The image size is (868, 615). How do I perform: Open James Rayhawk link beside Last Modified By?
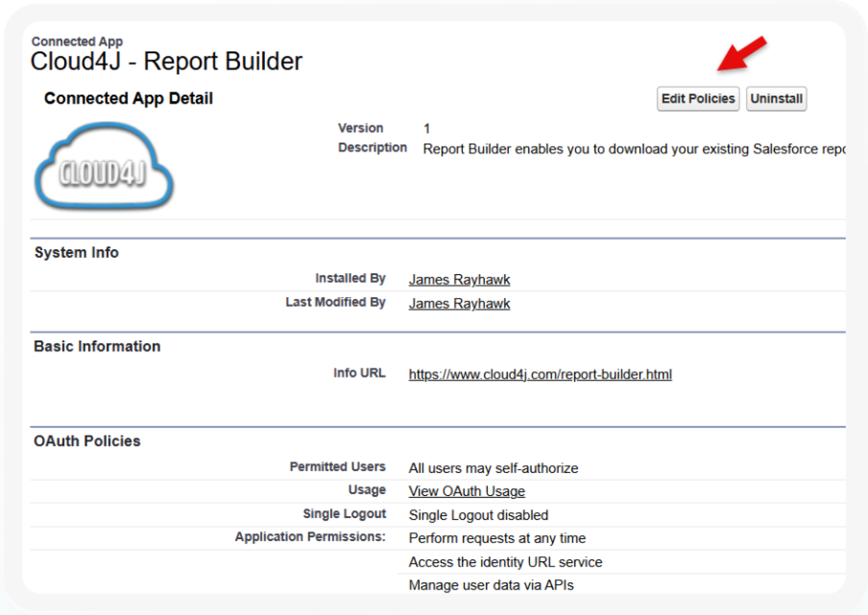pos(459,303)
